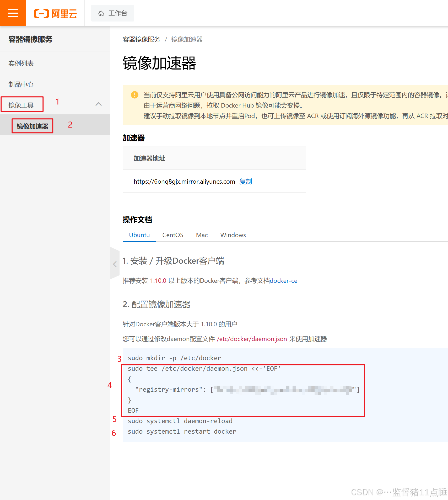
Task: Open the docker-ce documentation link
Action: coord(284,280)
